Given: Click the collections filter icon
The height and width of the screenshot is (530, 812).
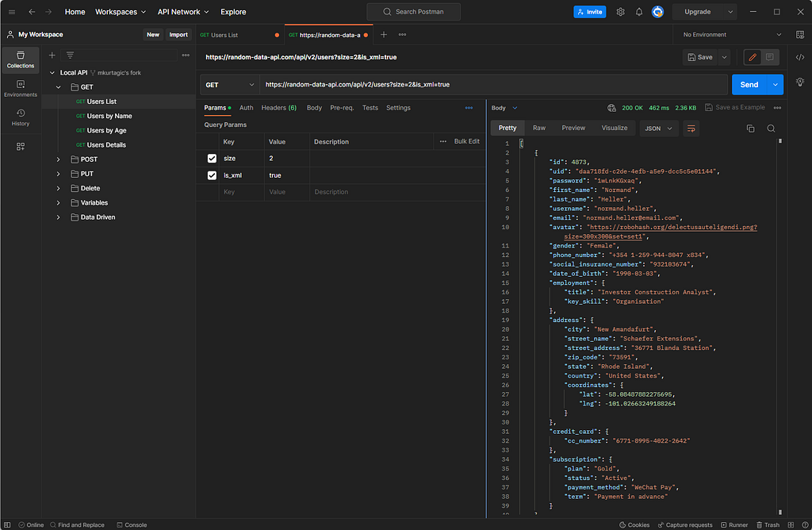Looking at the screenshot, I should pyautogui.click(x=70, y=55).
